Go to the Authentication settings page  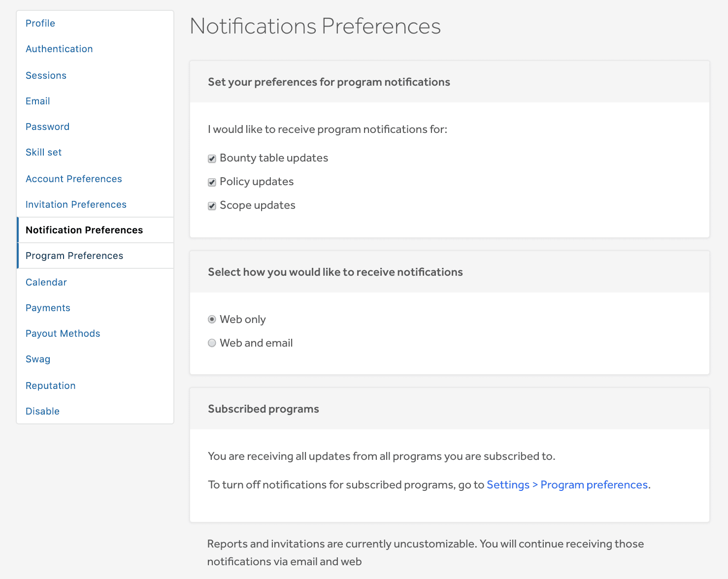pos(59,49)
